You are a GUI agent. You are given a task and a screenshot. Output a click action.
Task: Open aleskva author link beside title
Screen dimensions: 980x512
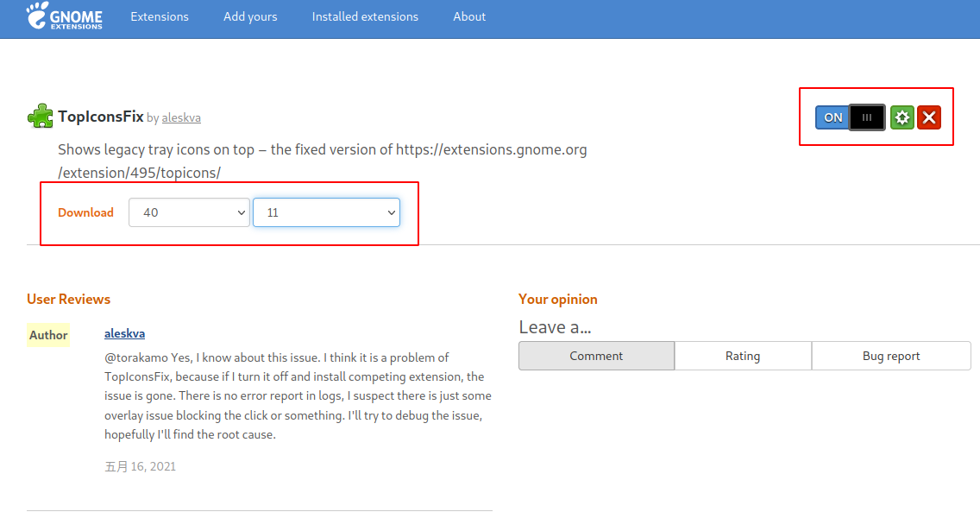pyautogui.click(x=181, y=117)
